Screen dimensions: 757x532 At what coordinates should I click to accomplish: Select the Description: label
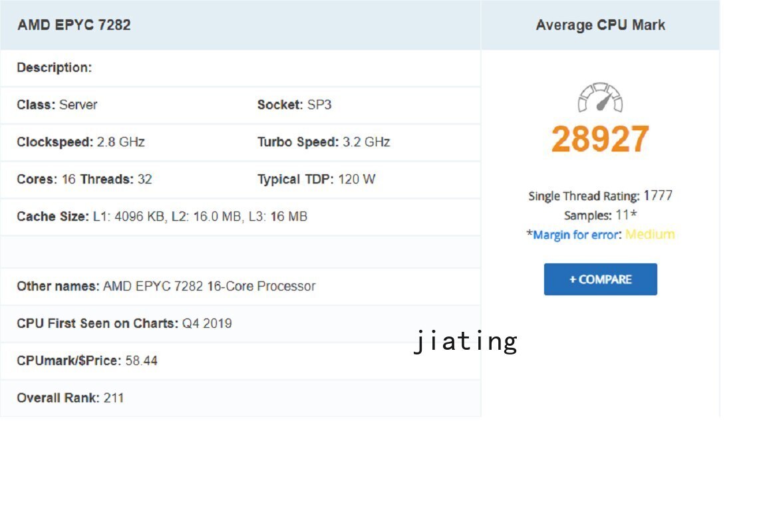click(x=54, y=68)
